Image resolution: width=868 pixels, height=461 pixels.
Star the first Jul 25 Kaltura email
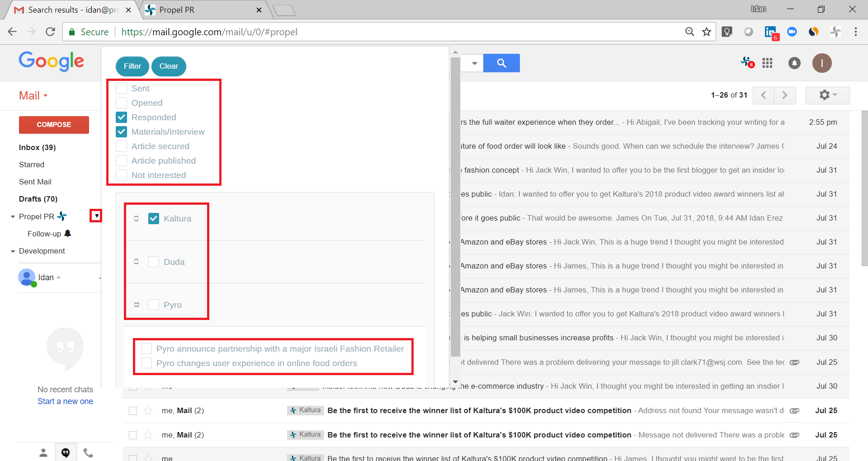coord(148,410)
